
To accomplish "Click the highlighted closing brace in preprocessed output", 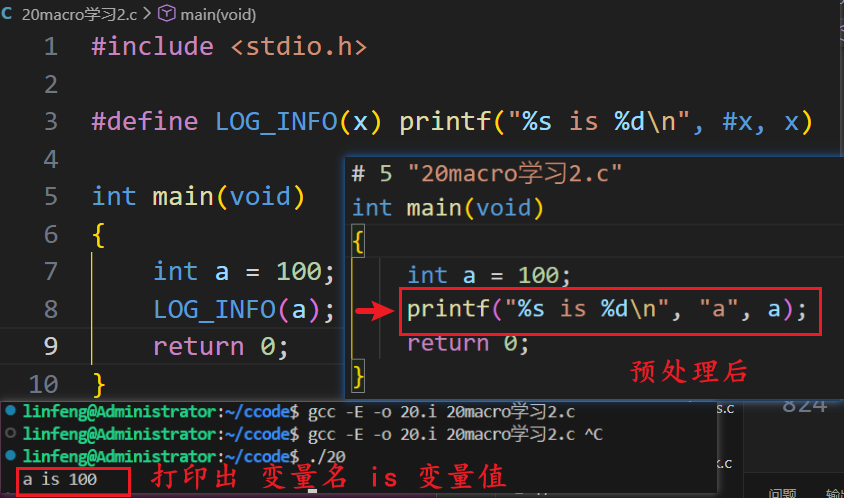I will pos(358,376).
